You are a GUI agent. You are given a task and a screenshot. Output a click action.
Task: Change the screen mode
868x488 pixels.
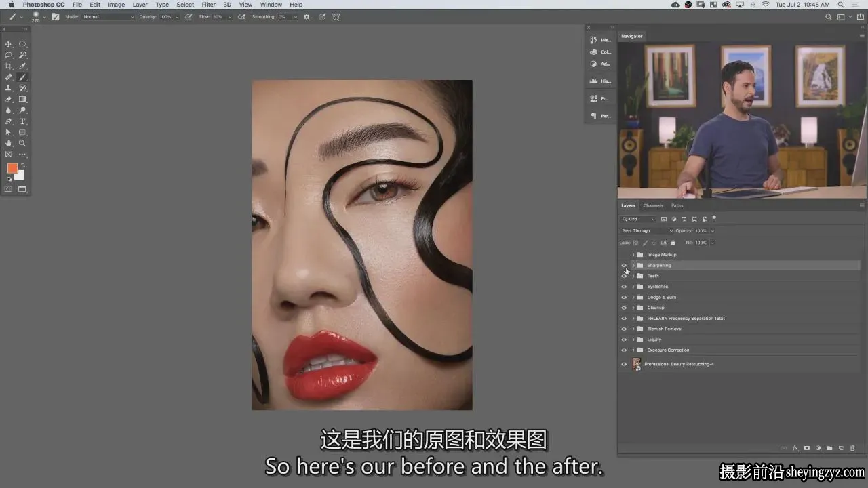(x=22, y=189)
